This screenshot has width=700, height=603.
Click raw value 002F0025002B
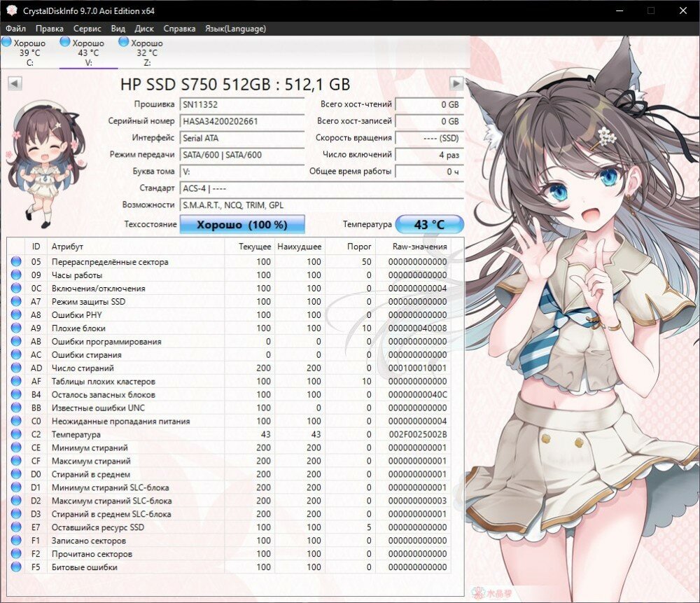tap(417, 434)
